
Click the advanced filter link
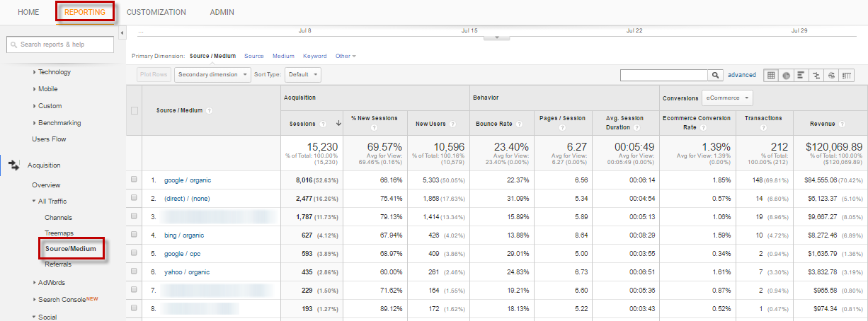(741, 75)
